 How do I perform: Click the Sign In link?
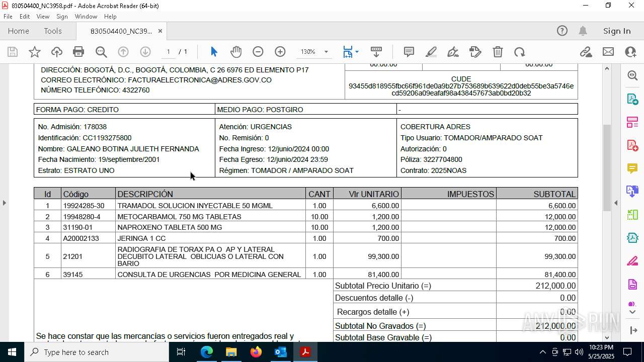tap(617, 31)
